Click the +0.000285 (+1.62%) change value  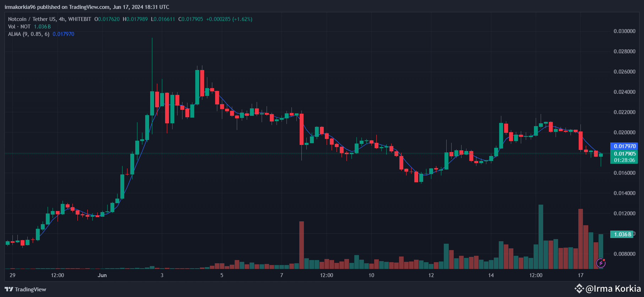click(229, 19)
